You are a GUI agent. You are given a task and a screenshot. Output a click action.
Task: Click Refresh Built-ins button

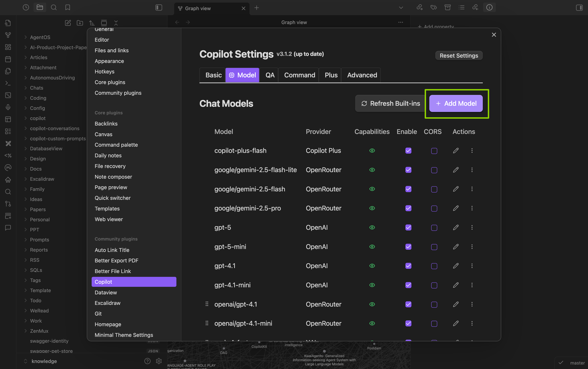click(x=391, y=104)
